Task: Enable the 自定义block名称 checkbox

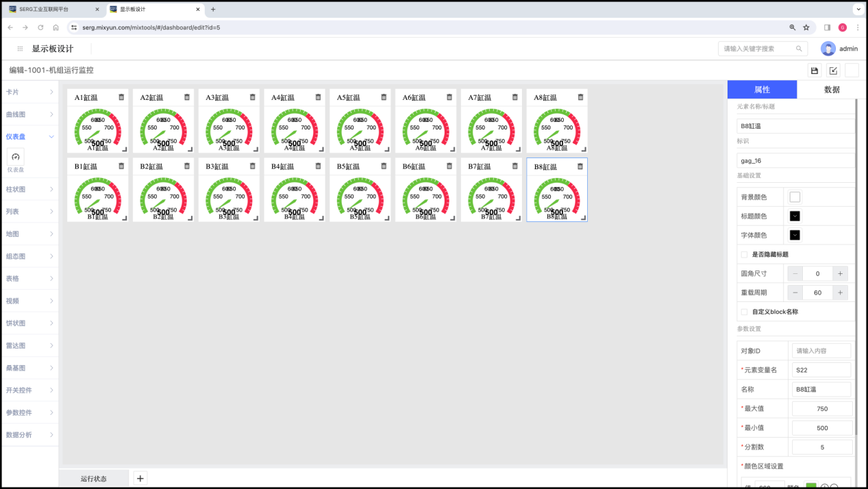Action: click(x=745, y=312)
